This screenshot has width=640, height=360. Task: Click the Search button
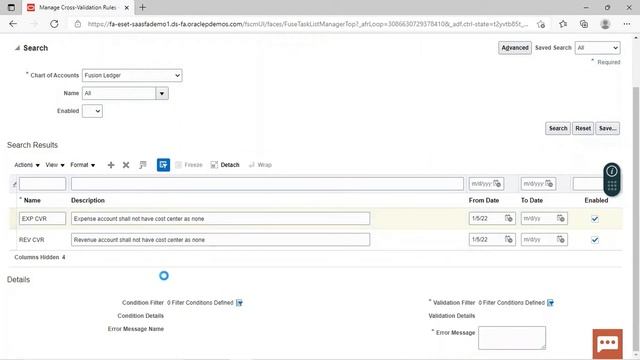[558, 128]
